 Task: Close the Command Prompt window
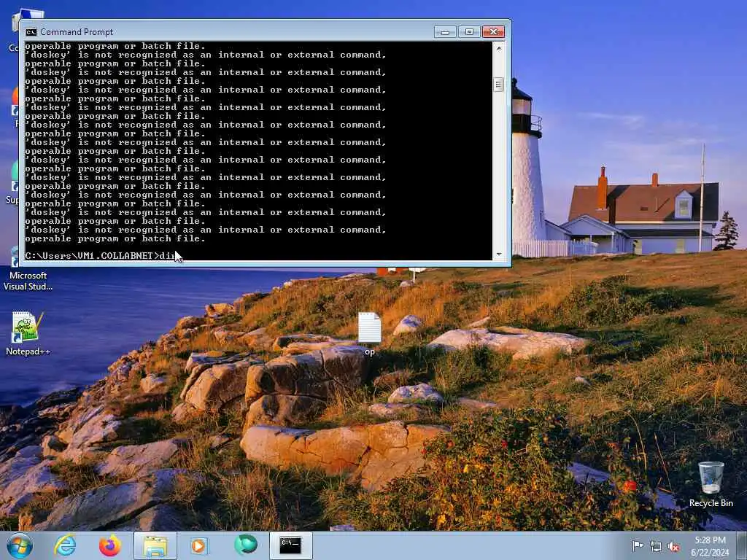[x=494, y=32]
